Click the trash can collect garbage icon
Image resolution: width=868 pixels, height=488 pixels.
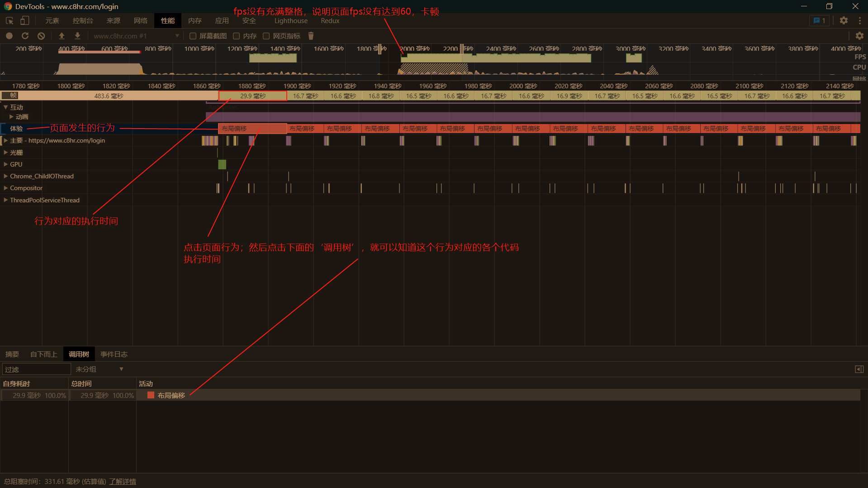[311, 36]
